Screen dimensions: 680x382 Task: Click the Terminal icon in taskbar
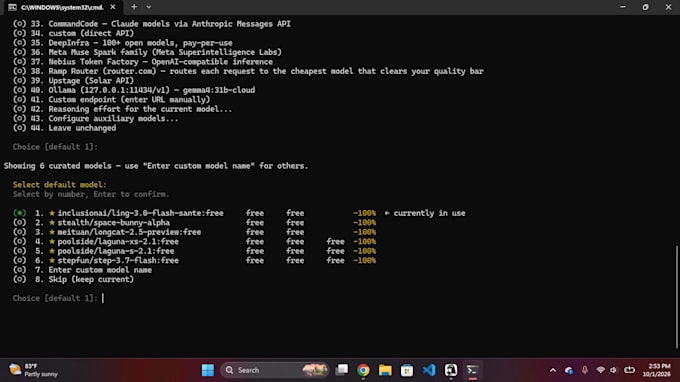pos(472,370)
